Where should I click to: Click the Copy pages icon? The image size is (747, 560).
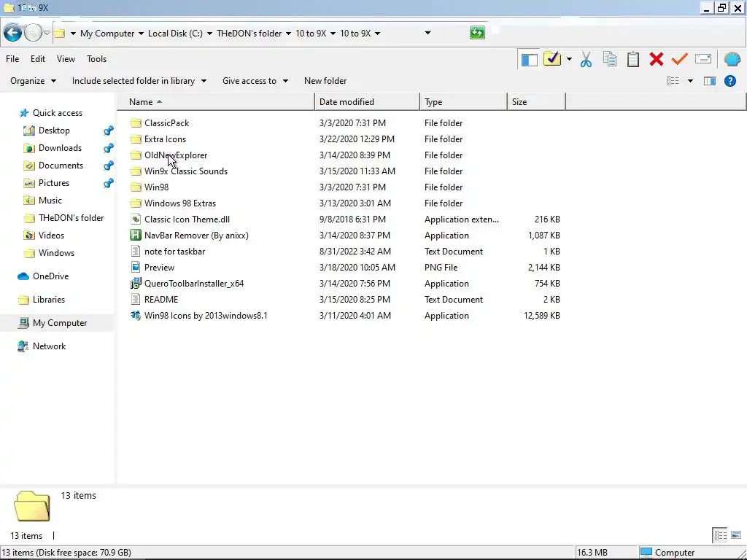(x=610, y=59)
